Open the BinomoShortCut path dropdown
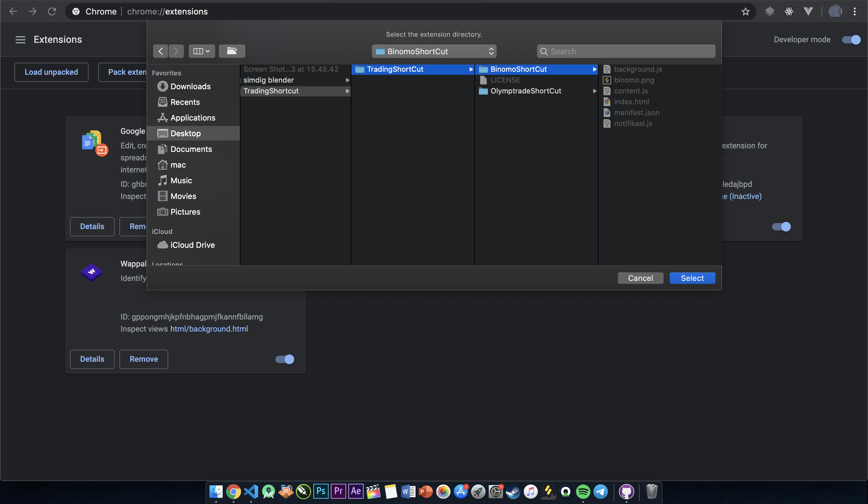Viewport: 868px width, 504px height. (x=434, y=51)
